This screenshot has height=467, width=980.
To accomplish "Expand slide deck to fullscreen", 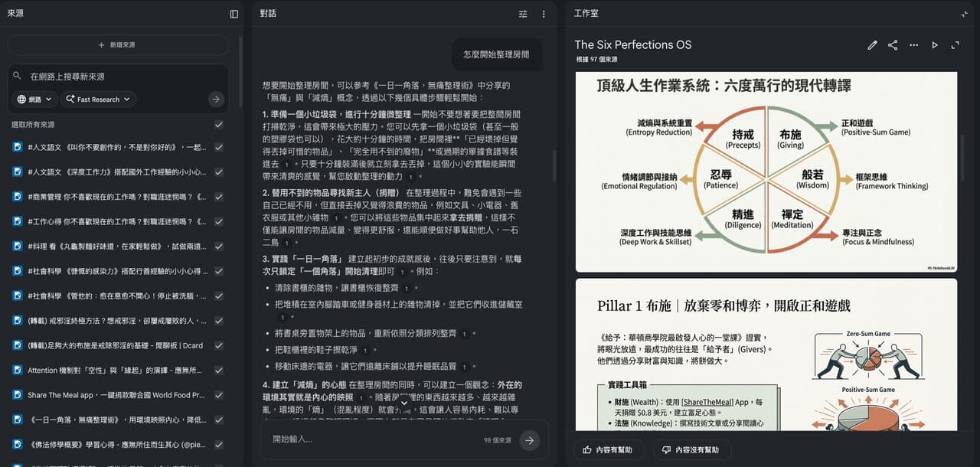I will click(x=955, y=45).
